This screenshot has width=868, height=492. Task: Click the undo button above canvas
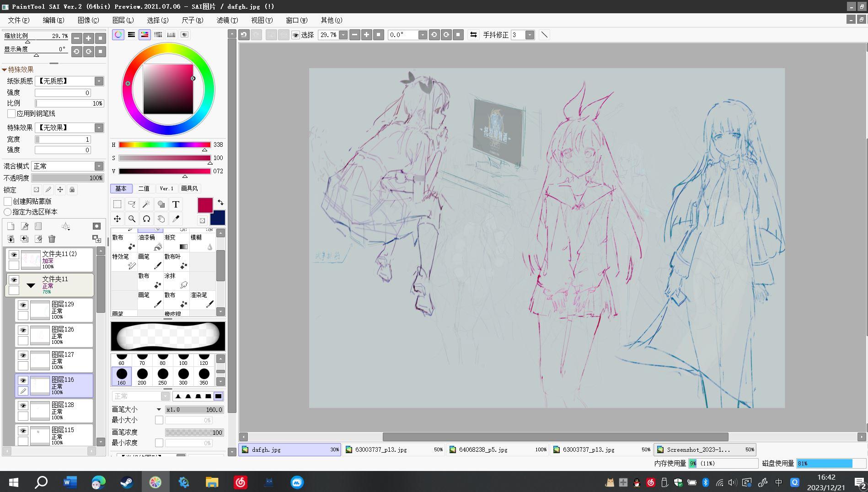244,35
